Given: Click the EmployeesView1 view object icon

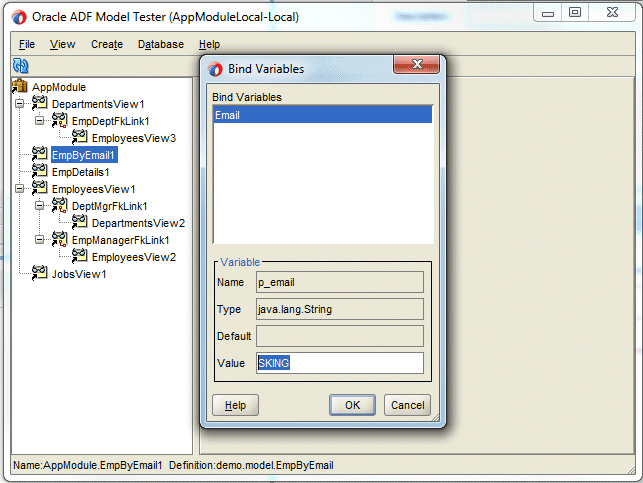Looking at the screenshot, I should click(40, 188).
